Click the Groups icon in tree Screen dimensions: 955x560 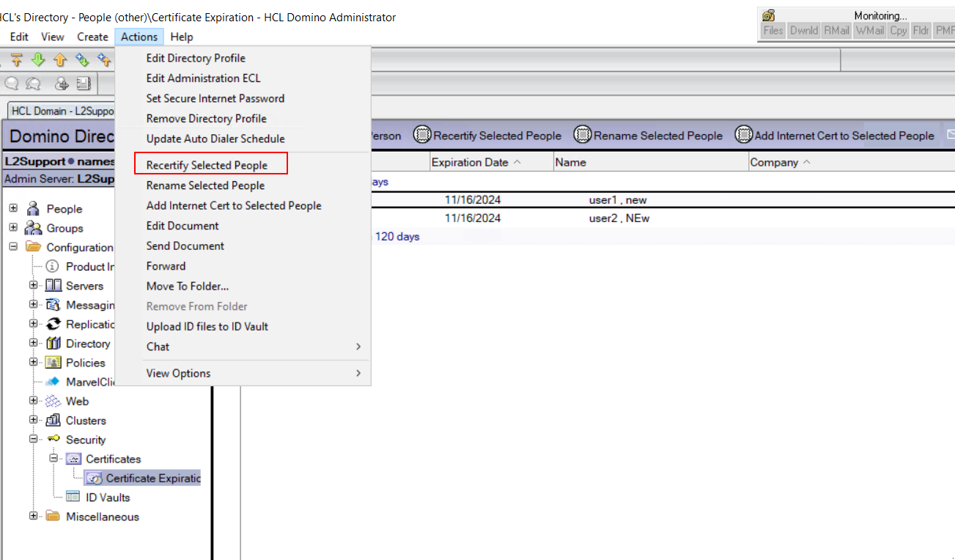(x=34, y=228)
